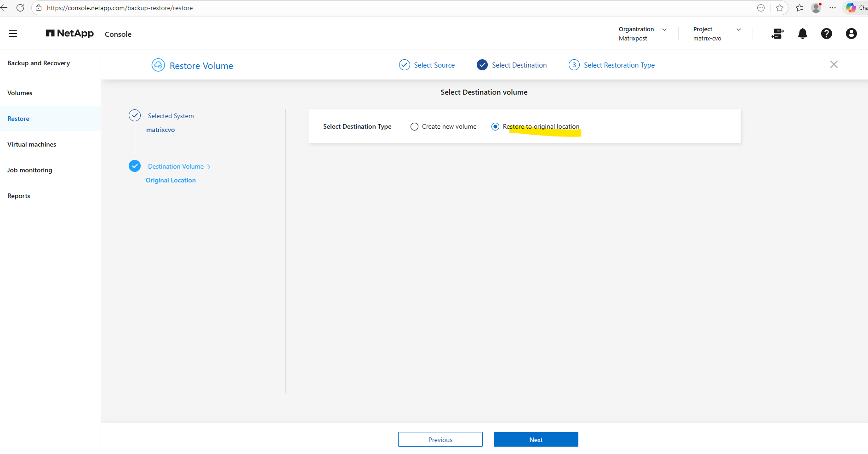Expand the Organization dropdown

(664, 29)
